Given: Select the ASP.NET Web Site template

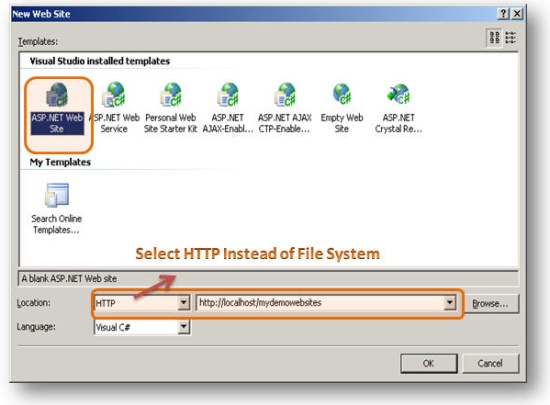Looking at the screenshot, I should click(x=57, y=109).
